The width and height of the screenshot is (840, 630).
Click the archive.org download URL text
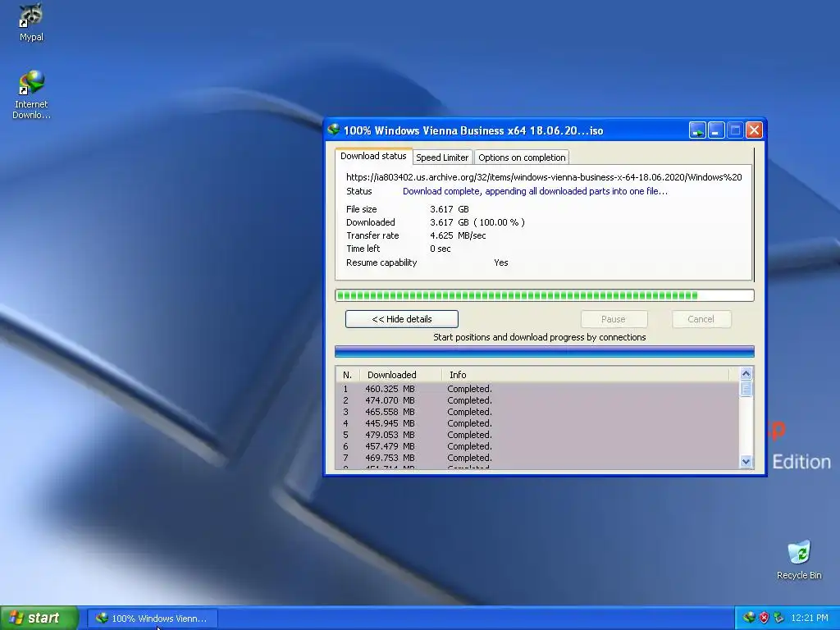pyautogui.click(x=544, y=177)
